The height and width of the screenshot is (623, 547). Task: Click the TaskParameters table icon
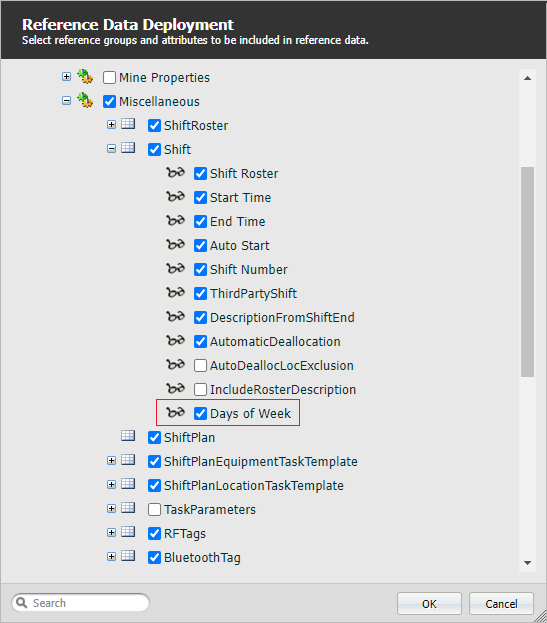(128, 508)
